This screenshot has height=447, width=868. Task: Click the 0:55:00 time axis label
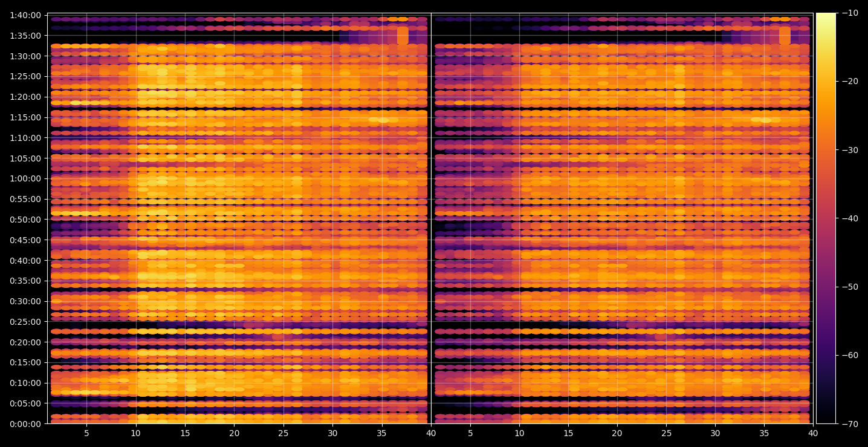click(25, 198)
